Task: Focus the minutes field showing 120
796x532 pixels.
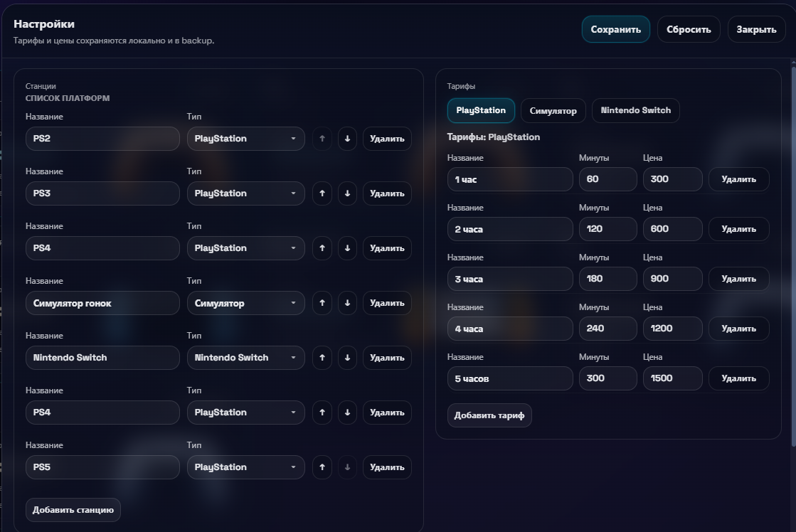Action: pos(607,229)
